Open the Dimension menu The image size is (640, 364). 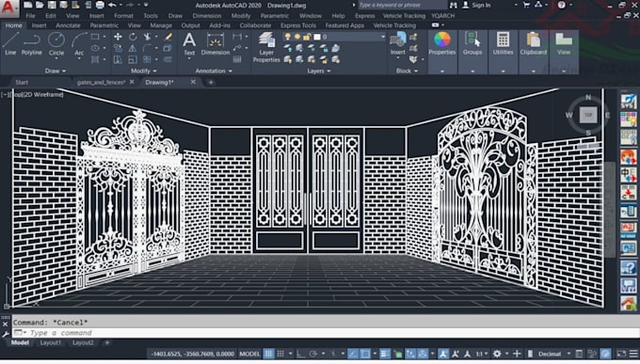[x=206, y=15]
